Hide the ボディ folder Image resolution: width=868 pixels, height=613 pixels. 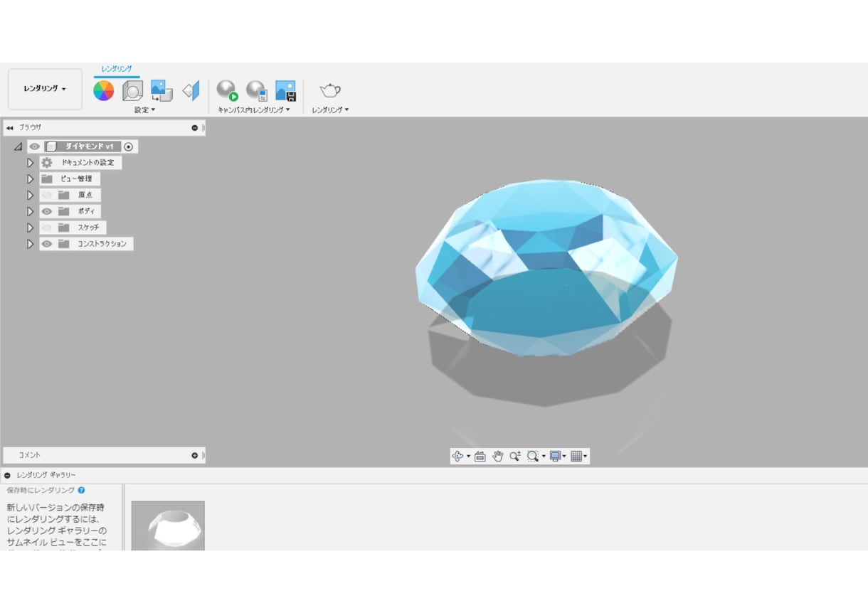click(x=47, y=211)
